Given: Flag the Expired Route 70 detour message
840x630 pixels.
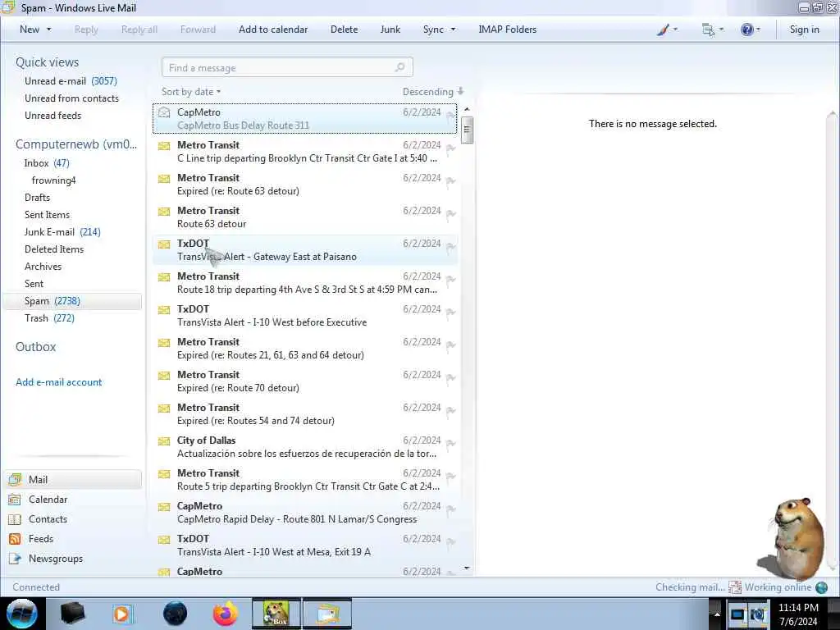Looking at the screenshot, I should point(450,378).
